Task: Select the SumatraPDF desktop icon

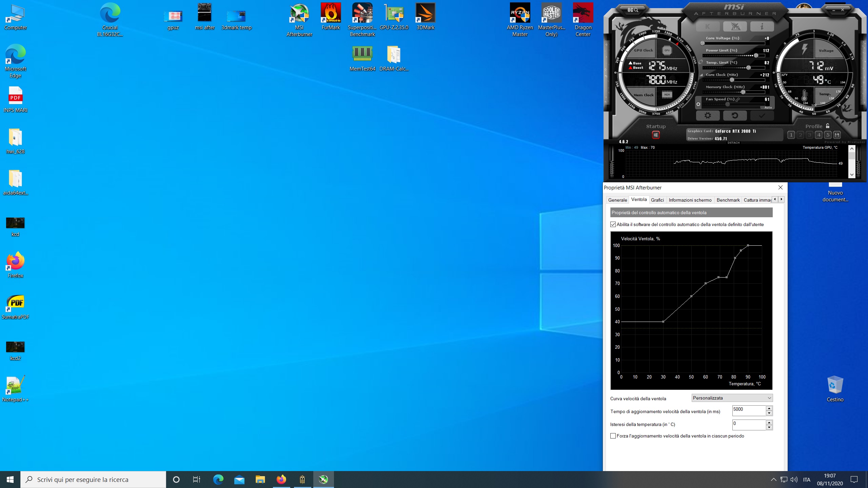Action: (15, 307)
